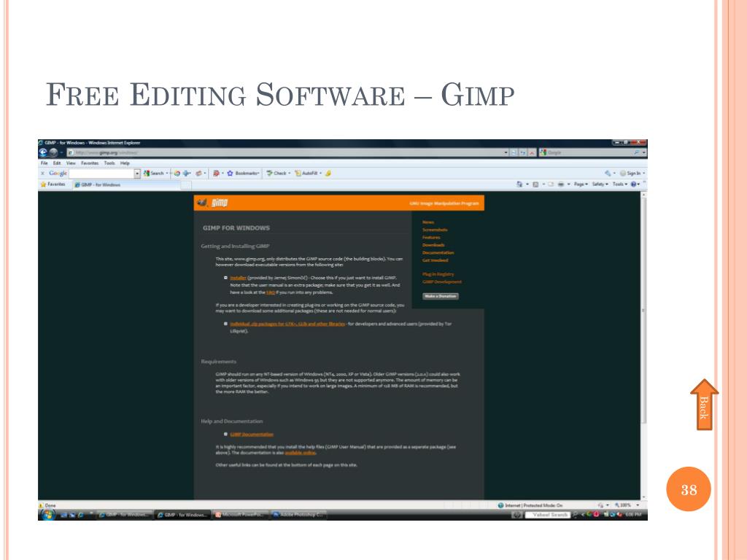Click the Installer link

(x=239, y=278)
